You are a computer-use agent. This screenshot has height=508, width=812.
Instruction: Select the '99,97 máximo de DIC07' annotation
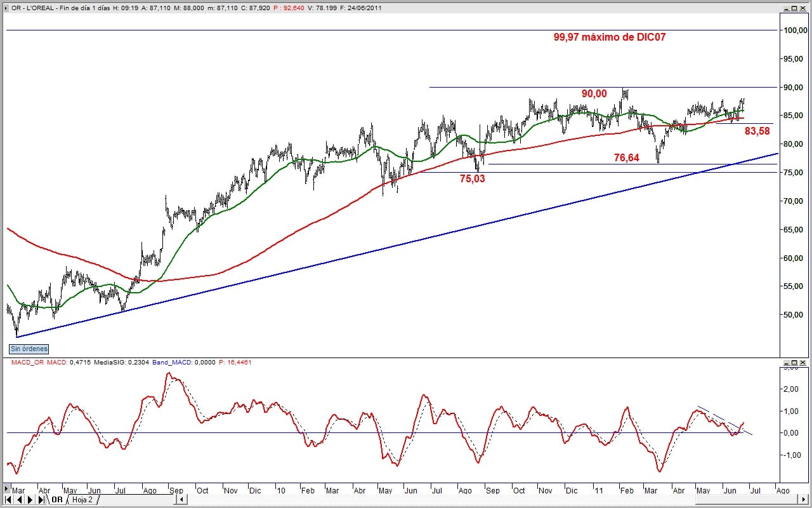coord(610,37)
